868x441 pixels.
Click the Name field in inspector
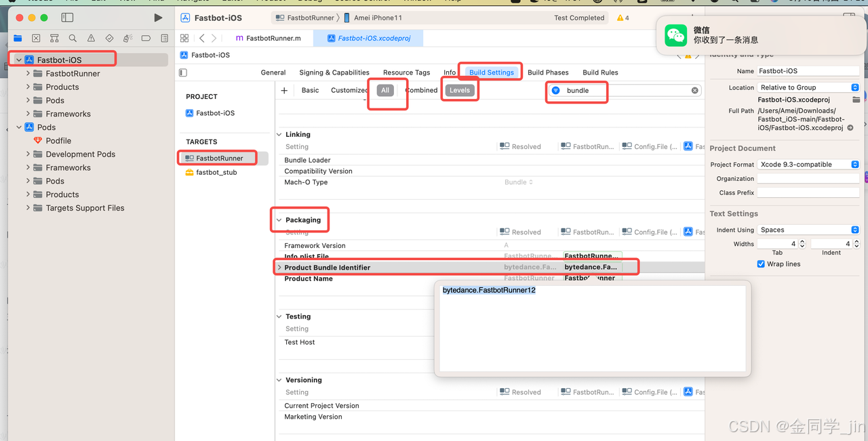[x=808, y=71]
